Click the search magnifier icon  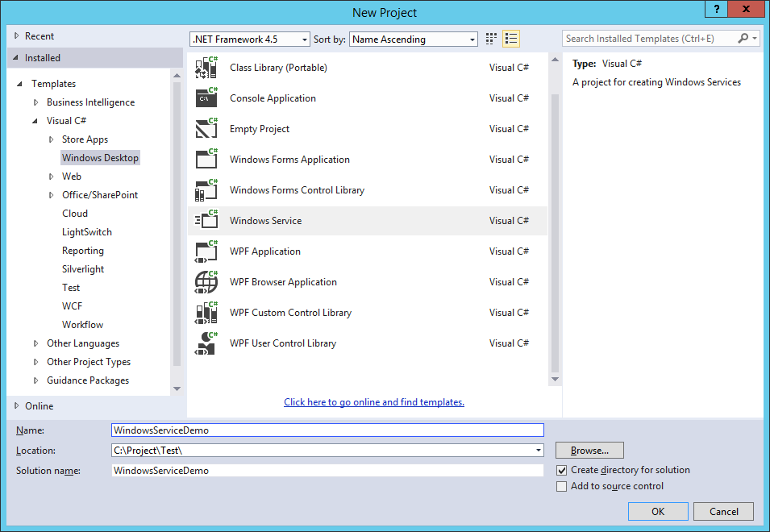point(743,38)
